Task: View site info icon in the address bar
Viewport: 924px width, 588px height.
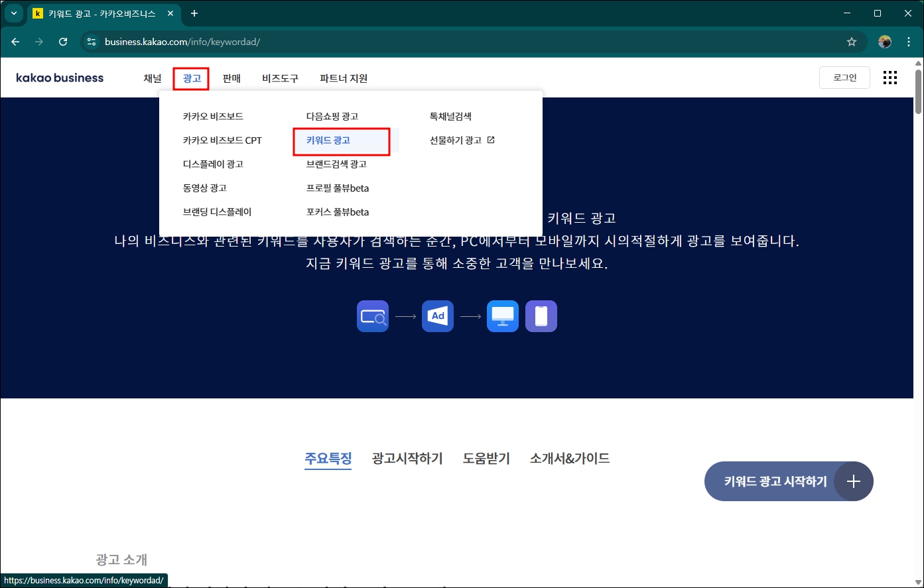Action: [90, 41]
